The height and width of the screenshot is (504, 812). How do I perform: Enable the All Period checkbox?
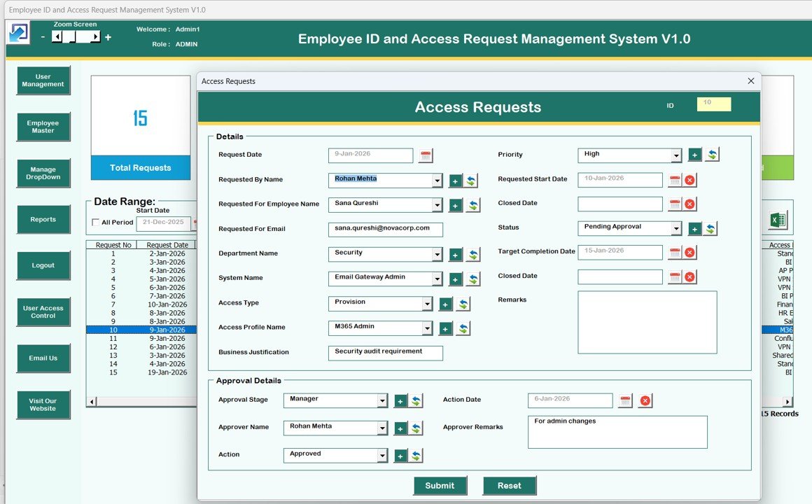coord(96,223)
